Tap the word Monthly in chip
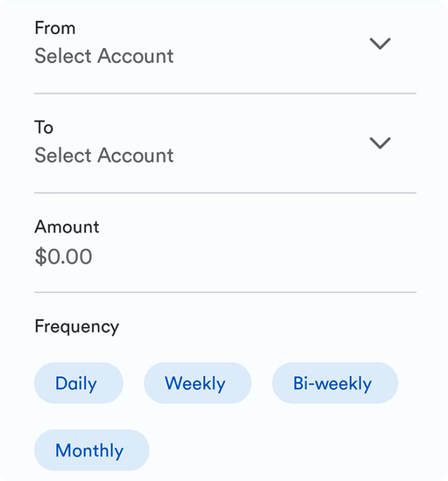 click(x=89, y=451)
